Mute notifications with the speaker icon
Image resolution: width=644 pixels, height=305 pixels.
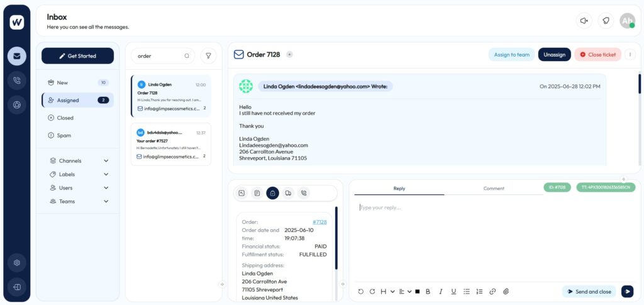pos(584,21)
